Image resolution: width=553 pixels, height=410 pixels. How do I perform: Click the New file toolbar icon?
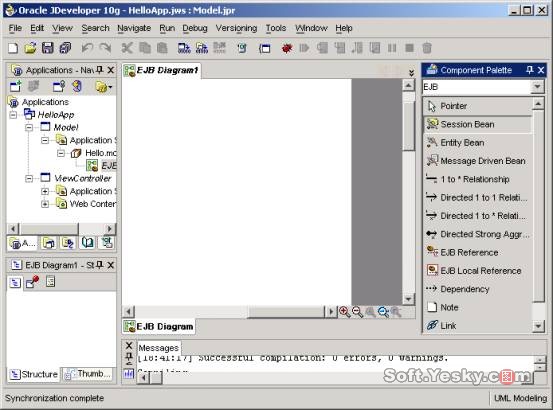coord(13,48)
